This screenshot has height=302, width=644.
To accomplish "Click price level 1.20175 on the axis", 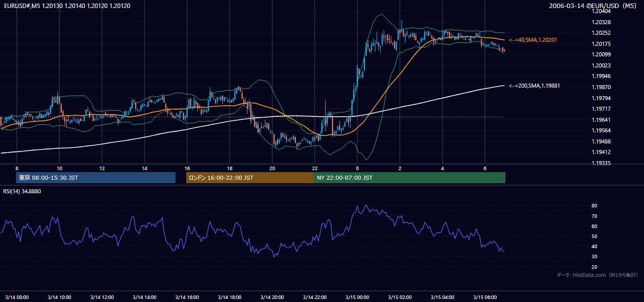I will 601,44.
